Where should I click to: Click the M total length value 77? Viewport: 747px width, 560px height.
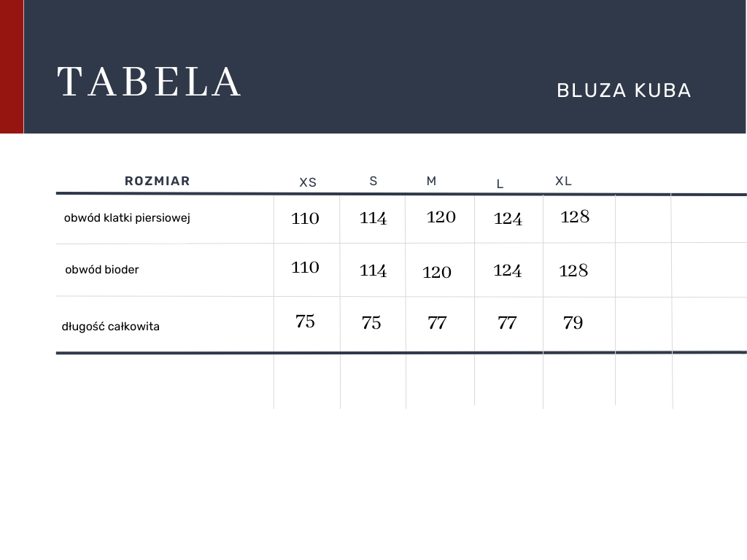click(x=437, y=322)
